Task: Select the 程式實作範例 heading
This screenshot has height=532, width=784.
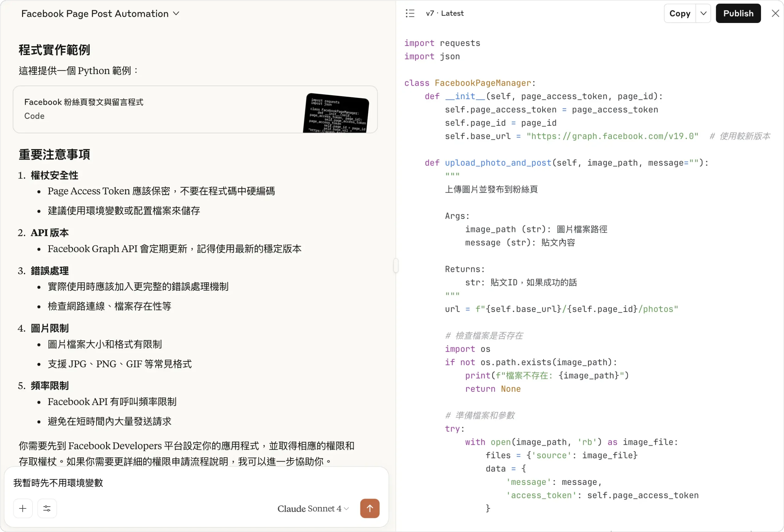Action: 54,50
